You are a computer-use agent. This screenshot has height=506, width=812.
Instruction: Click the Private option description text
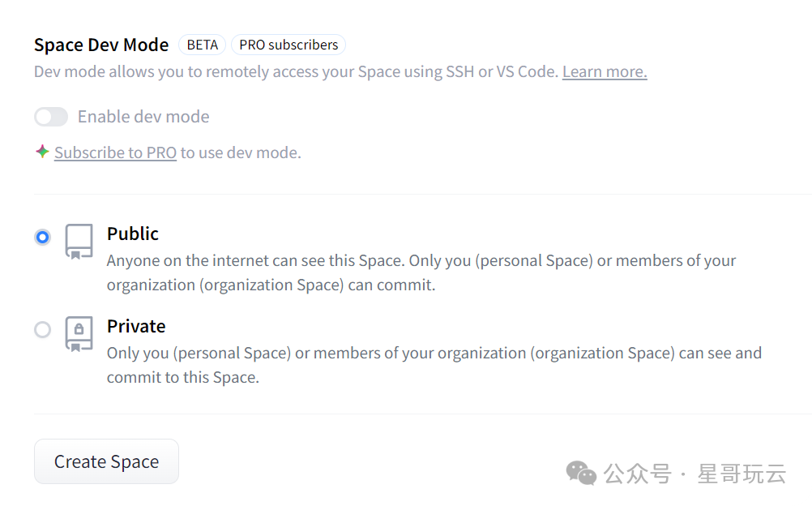point(434,365)
